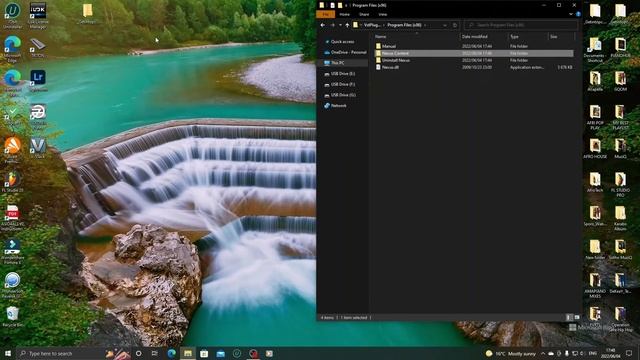Select This PC in navigation pane
The height and width of the screenshot is (360, 640).
point(337,63)
